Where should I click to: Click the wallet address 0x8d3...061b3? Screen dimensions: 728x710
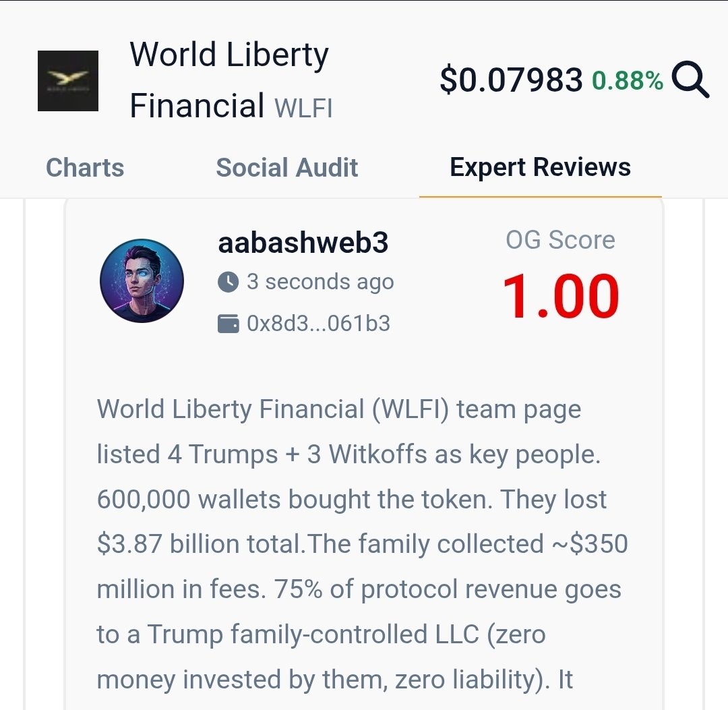pos(318,324)
